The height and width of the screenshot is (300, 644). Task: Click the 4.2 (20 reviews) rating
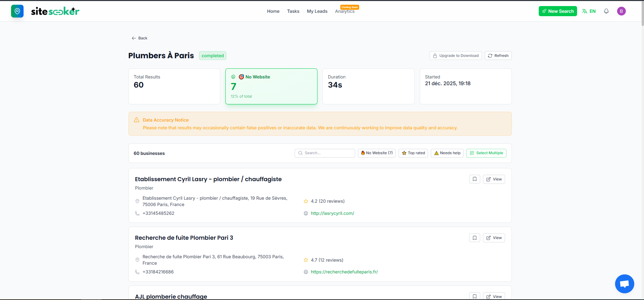coord(328,201)
